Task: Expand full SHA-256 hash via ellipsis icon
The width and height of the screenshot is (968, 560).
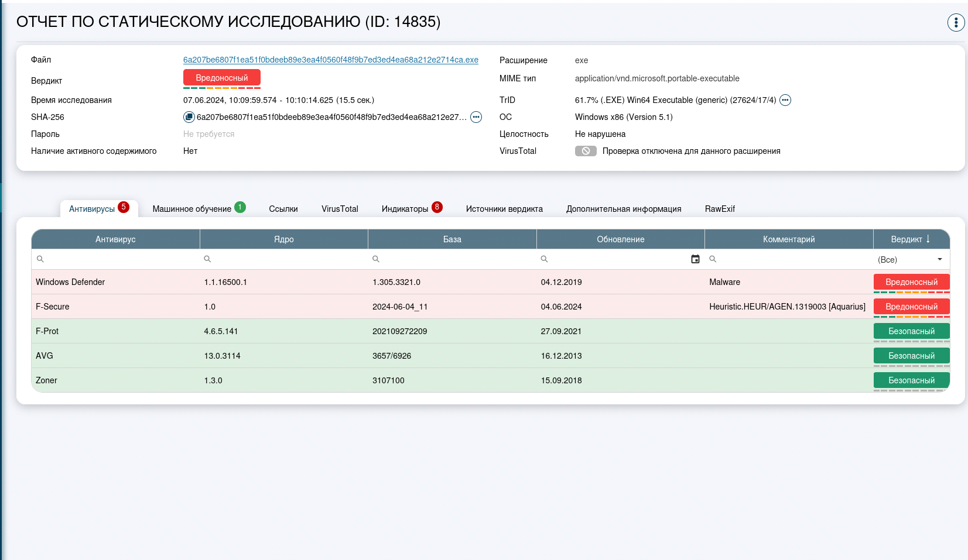Action: [x=476, y=117]
